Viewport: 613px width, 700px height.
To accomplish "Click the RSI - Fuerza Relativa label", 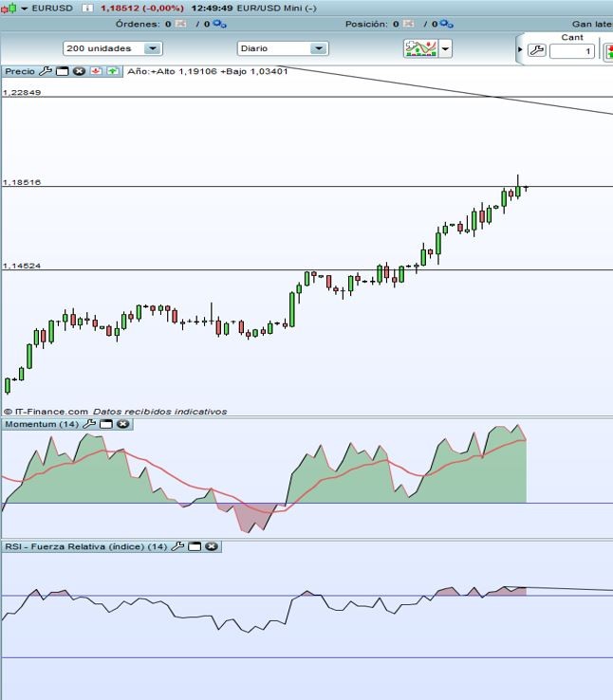I will pyautogui.click(x=86, y=546).
